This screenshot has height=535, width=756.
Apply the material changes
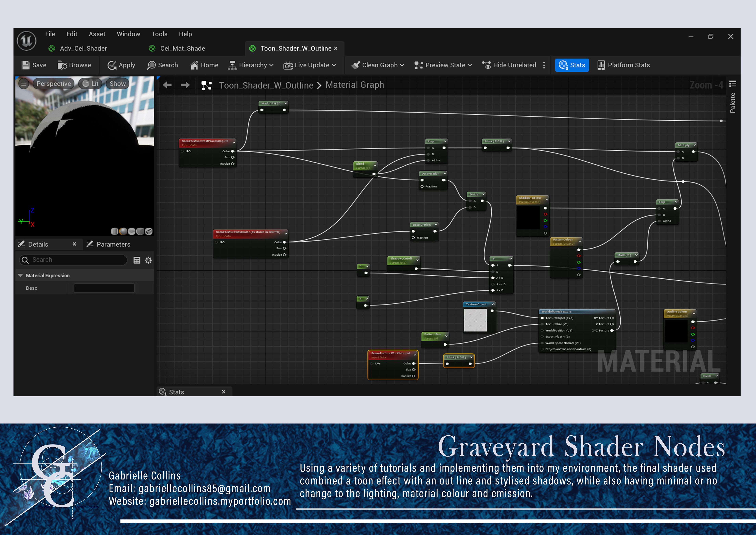coord(121,65)
